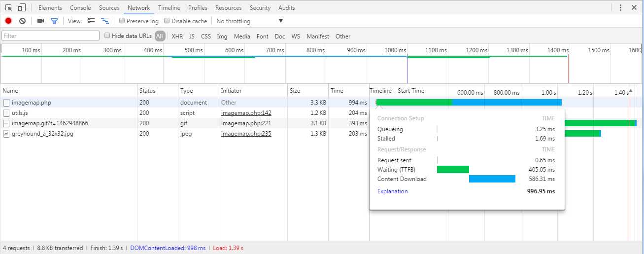Switch to large request rows view

[91, 21]
